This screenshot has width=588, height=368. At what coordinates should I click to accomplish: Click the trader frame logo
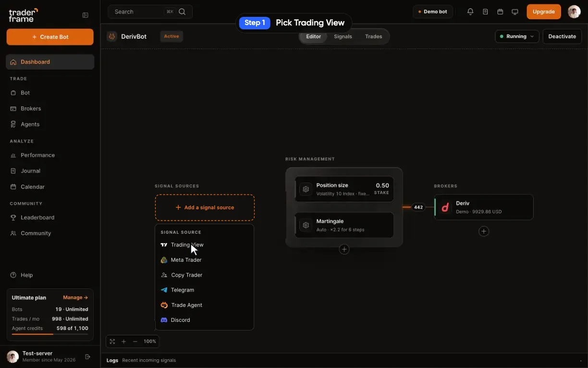[24, 15]
